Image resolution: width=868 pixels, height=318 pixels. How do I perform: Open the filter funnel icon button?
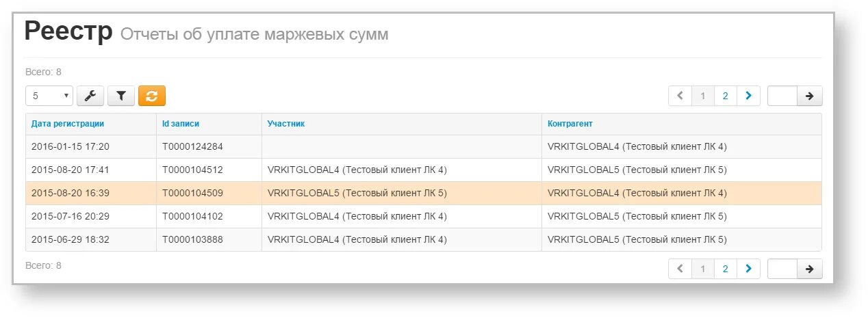coord(121,96)
